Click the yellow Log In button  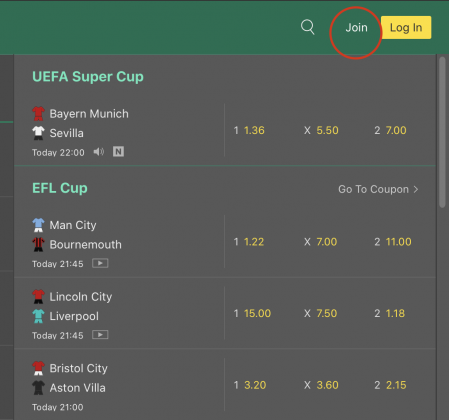(x=406, y=27)
